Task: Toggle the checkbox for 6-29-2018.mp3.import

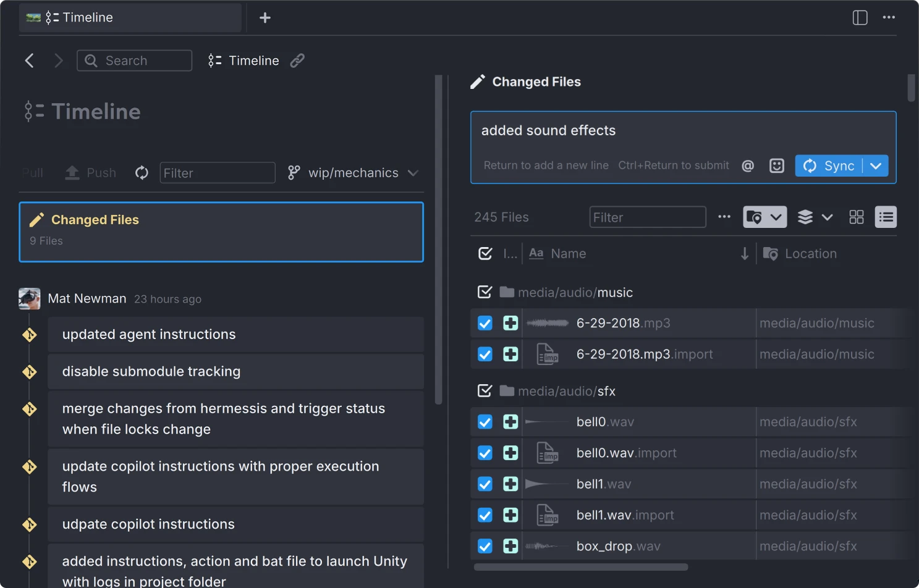Action: pyautogui.click(x=485, y=354)
